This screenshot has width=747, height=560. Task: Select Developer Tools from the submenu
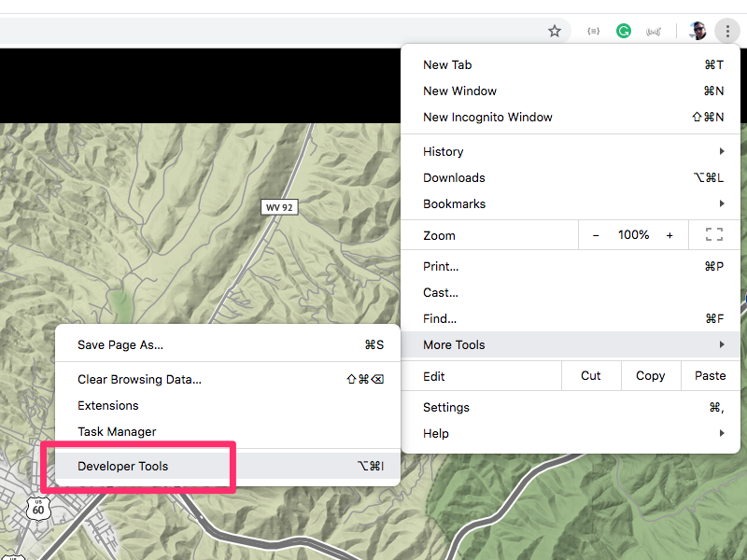click(123, 466)
